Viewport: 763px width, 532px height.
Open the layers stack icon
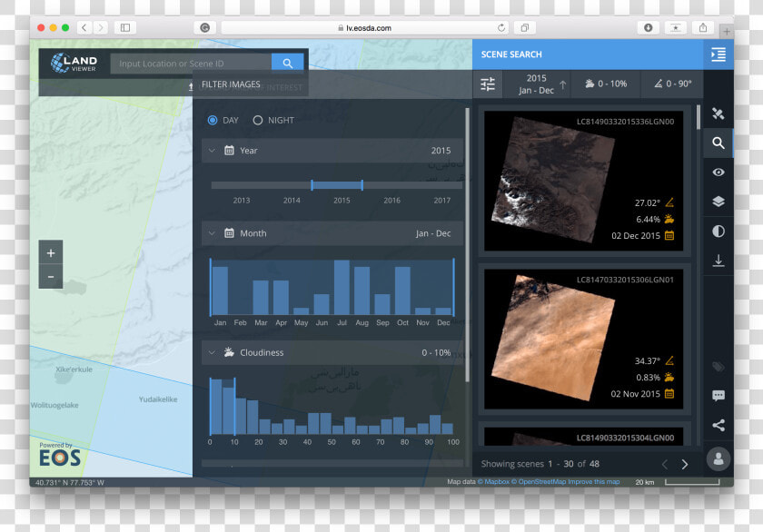[718, 202]
